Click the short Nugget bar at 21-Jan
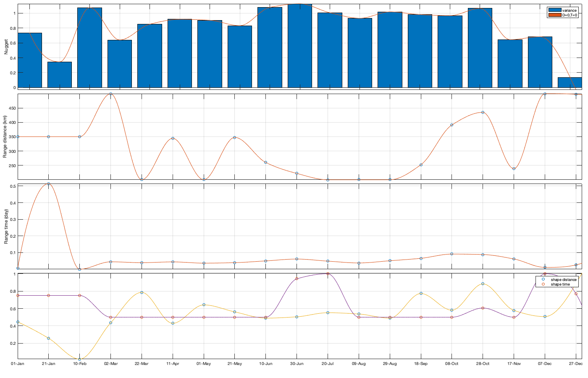Image resolution: width=588 pixels, height=378 pixels. 60,75
